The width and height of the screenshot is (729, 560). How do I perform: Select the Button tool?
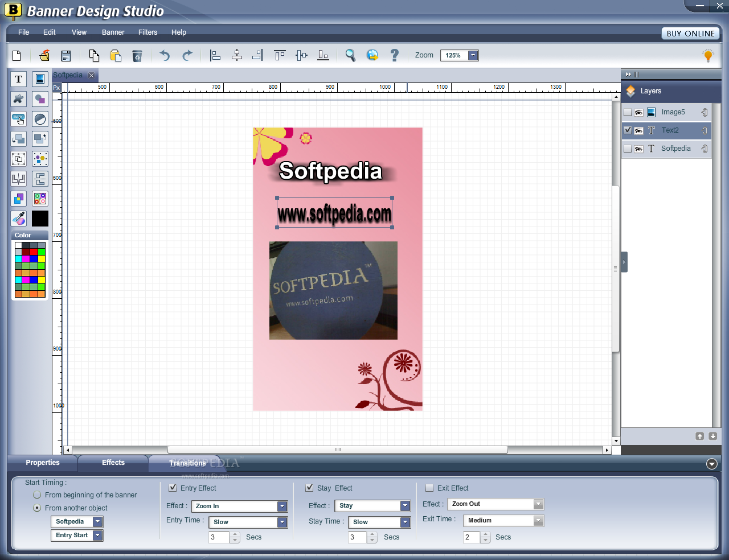[x=18, y=119]
